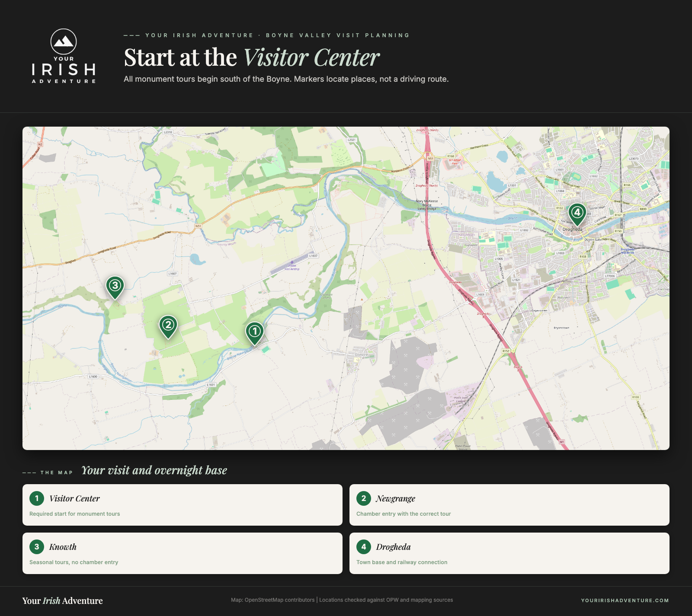Select the Visitor Center legend title
692x616 pixels.
point(74,498)
